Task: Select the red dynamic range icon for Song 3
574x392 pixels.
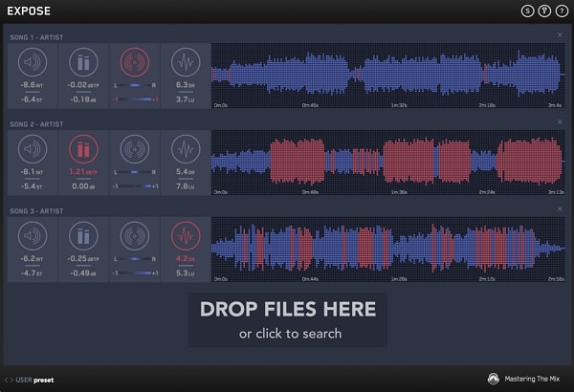Action: click(186, 235)
